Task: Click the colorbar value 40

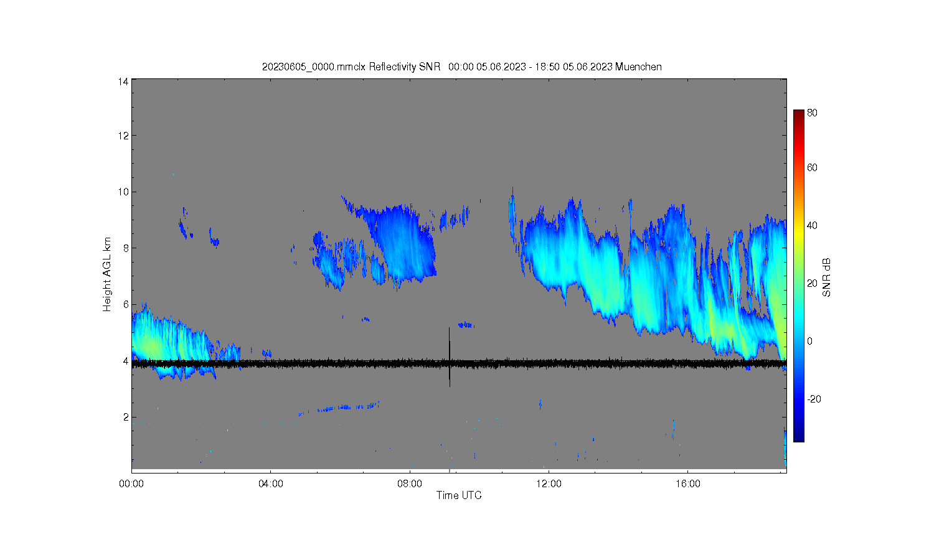Action: coord(812,225)
